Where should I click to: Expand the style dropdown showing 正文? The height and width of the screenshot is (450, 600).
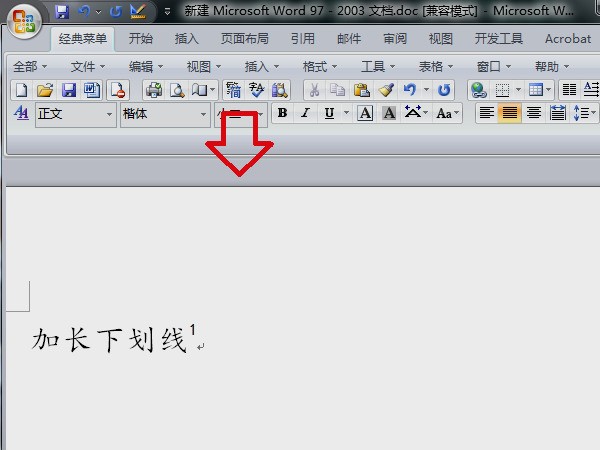click(x=109, y=114)
